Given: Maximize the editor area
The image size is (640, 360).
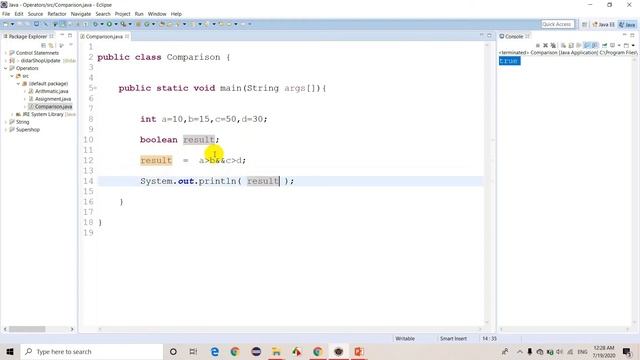Looking at the screenshot, I should [x=489, y=36].
